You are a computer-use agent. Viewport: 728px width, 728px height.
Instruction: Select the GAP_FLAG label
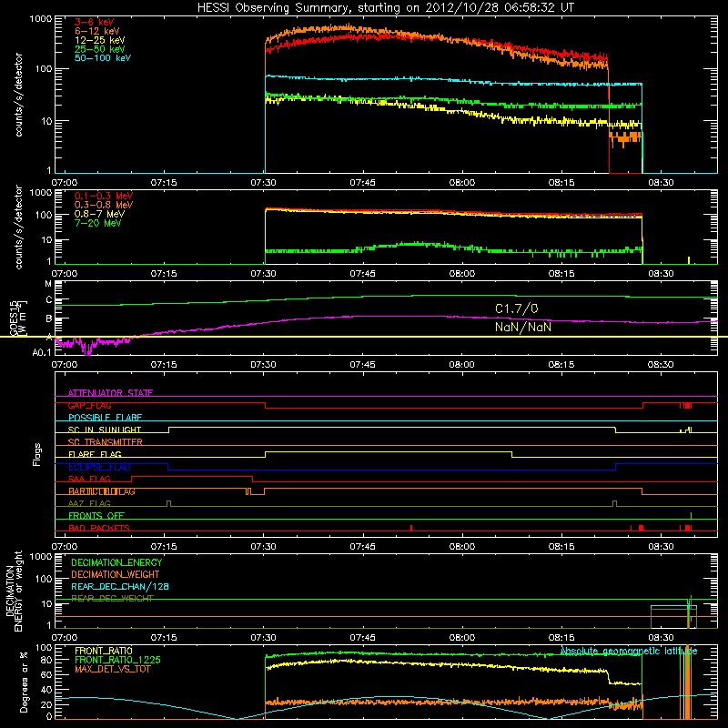[x=89, y=405]
